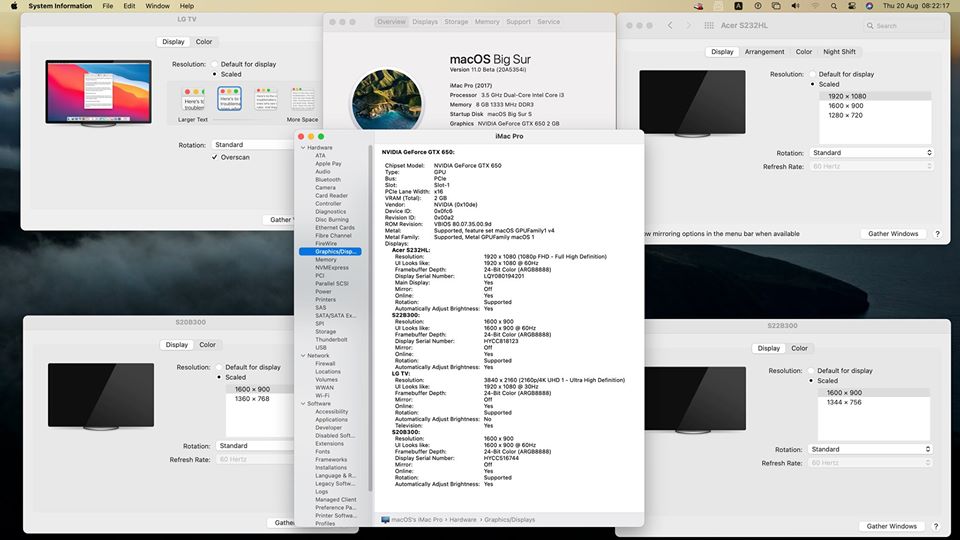This screenshot has width=960, height=540.
Task: Open the Apple menu
Action: pyautogui.click(x=14, y=6)
